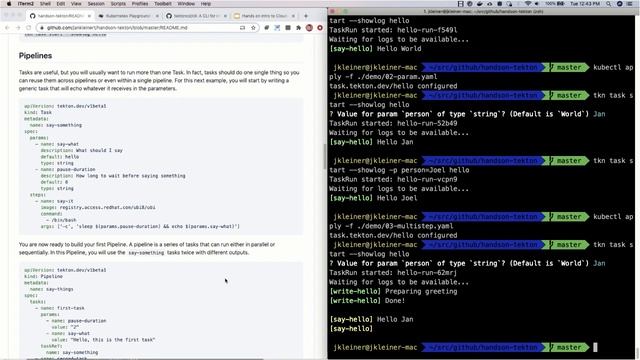The width and height of the screenshot is (640, 360).
Task: Open the Window menu
Action: coord(186,4)
